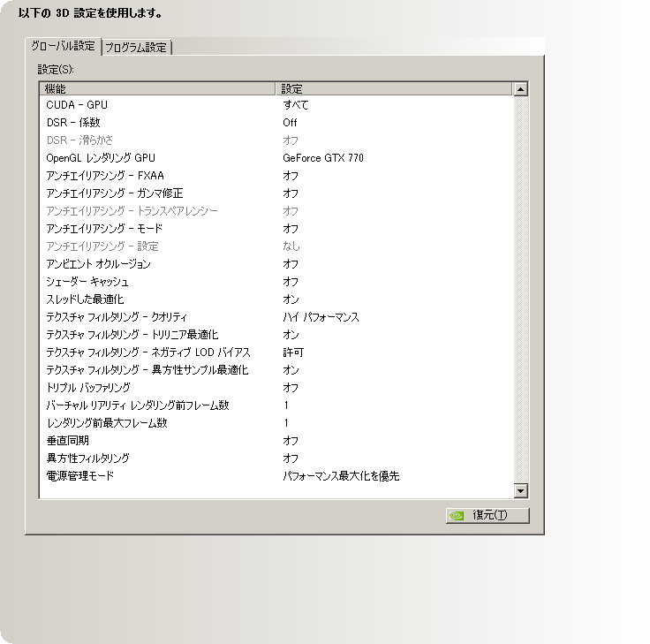Click the scrollbar down arrow in settings list
The image size is (650, 644).
520,491
